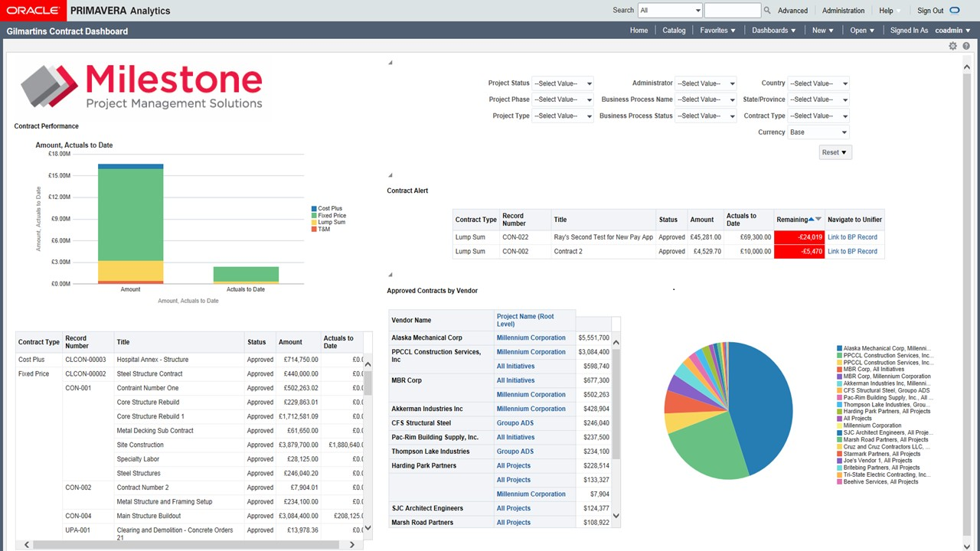Screen dimensions: 980x551
Task: Click vendor table scrollbar down arrow
Action: pos(616,517)
